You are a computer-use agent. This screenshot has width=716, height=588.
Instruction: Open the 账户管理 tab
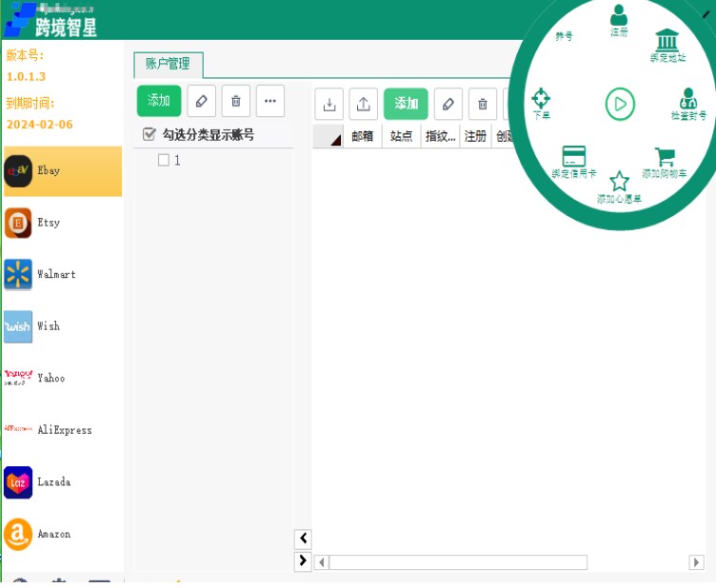tap(168, 65)
